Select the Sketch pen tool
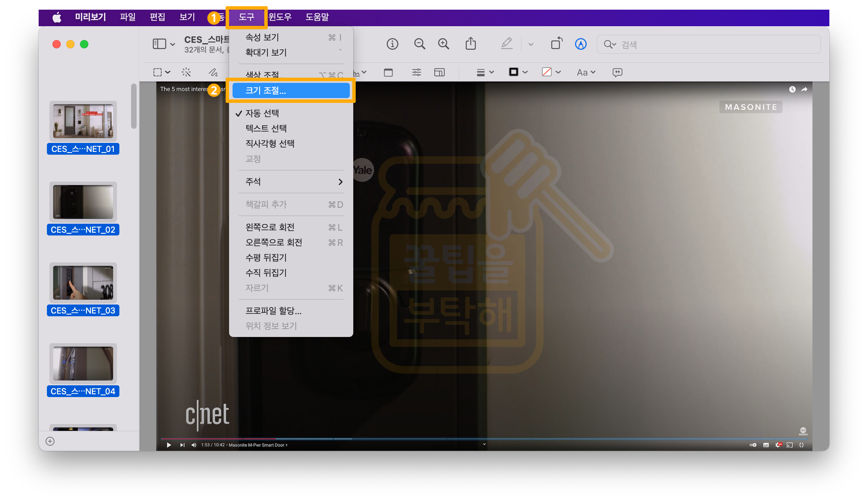 point(213,72)
